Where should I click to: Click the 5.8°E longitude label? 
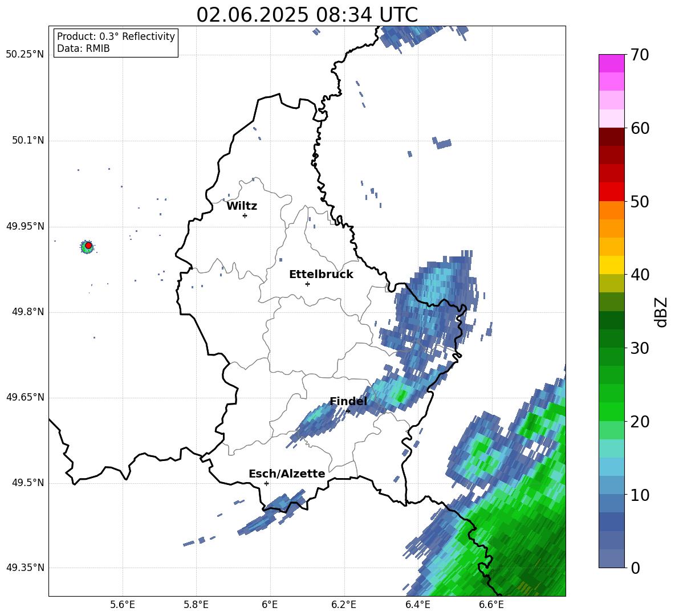196,605
